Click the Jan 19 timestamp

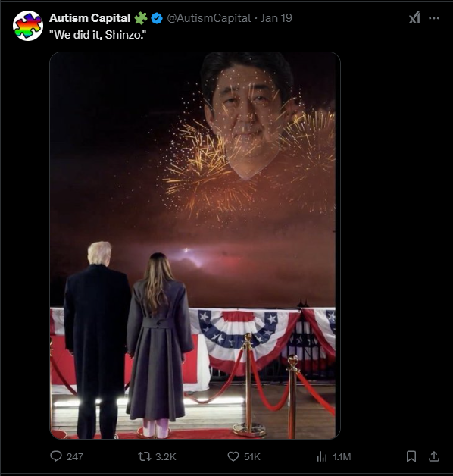point(276,18)
